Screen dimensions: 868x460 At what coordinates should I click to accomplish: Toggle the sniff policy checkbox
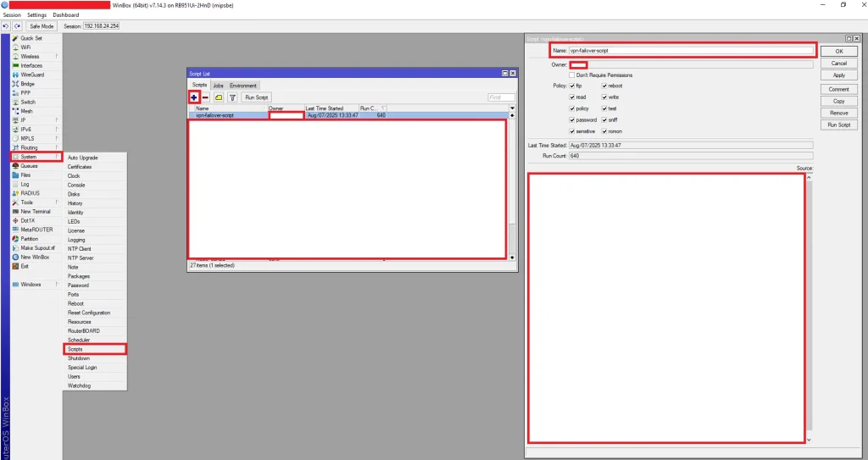(604, 120)
